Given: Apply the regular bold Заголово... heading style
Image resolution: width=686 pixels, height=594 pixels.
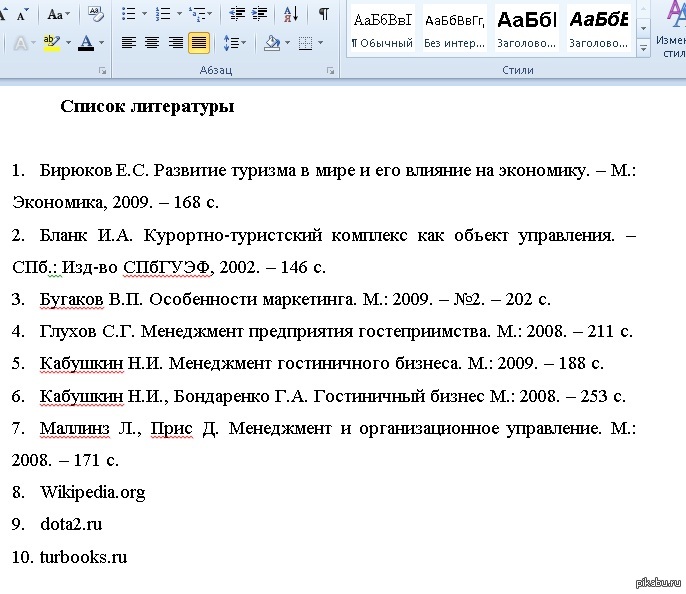Looking at the screenshot, I should tap(527, 28).
